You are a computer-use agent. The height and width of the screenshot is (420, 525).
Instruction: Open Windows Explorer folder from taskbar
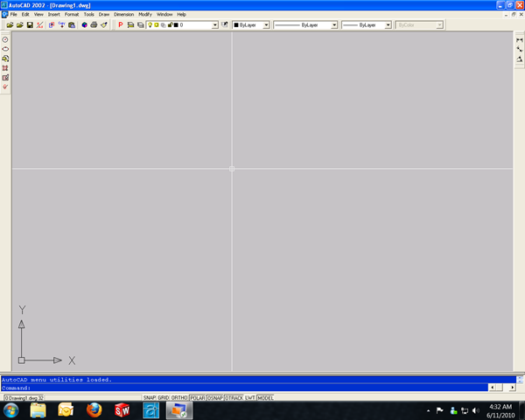click(38, 410)
